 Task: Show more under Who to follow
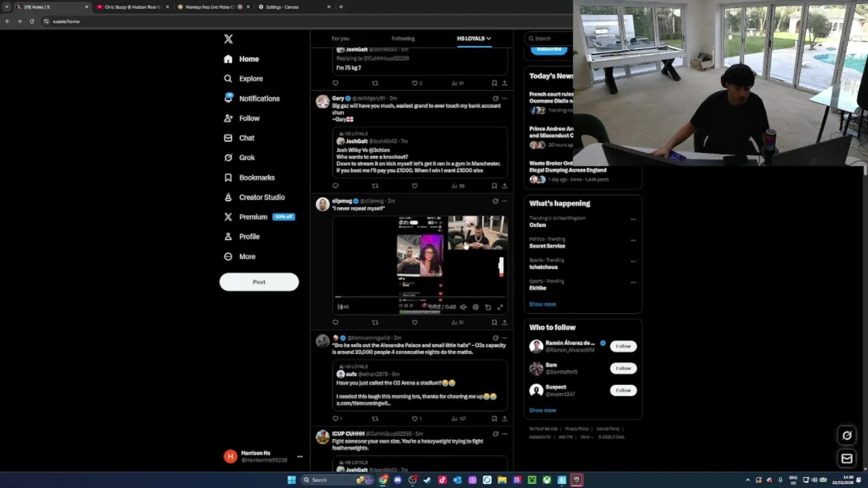point(542,410)
